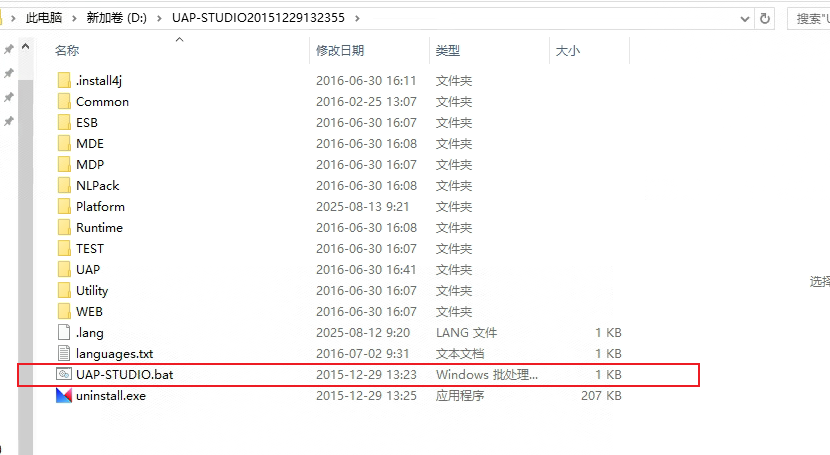
Task: Navigate to 此电脑 in address bar
Action: (x=44, y=18)
